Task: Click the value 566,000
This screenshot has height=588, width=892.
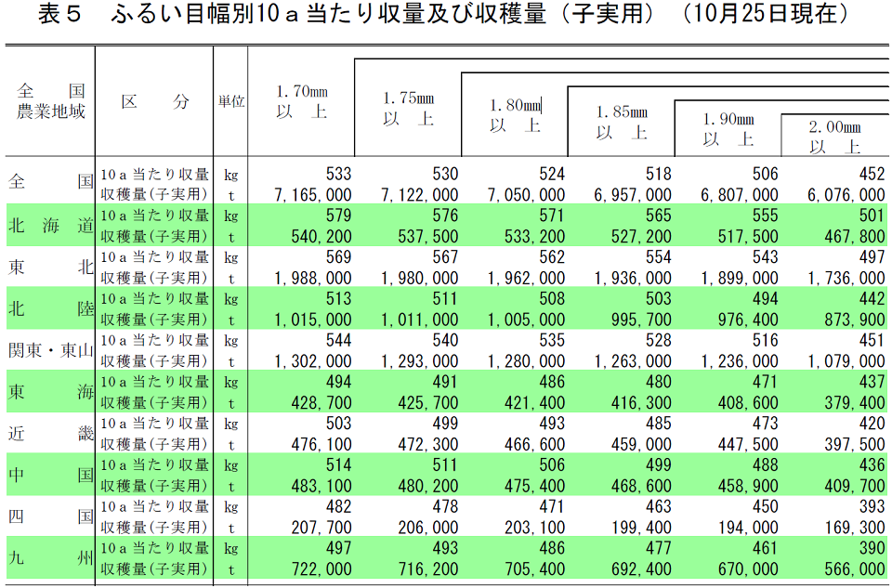Action: pos(855,569)
